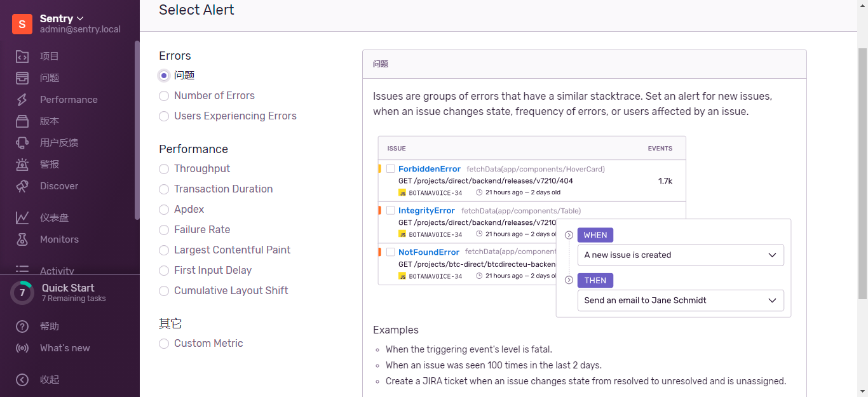The width and height of the screenshot is (868, 397).
Task: Open the 'A new issue is created' dropdown
Action: (x=681, y=255)
